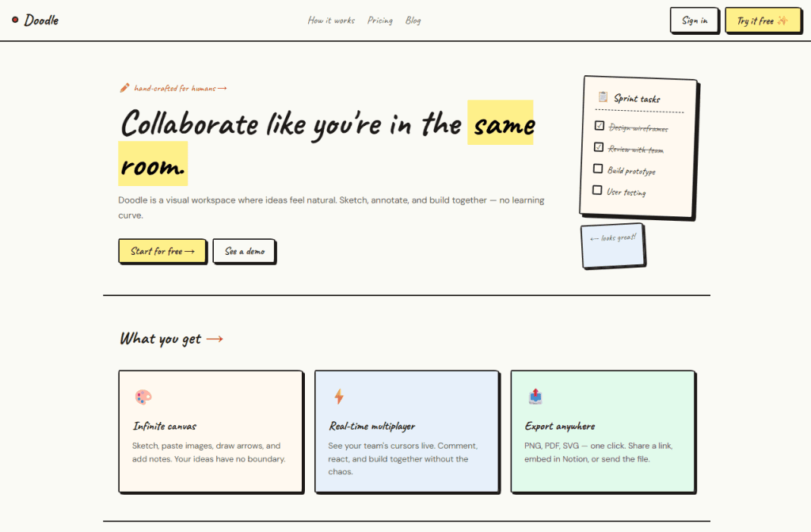
Task: Uncheck the Review with team checkbox
Action: tap(599, 147)
